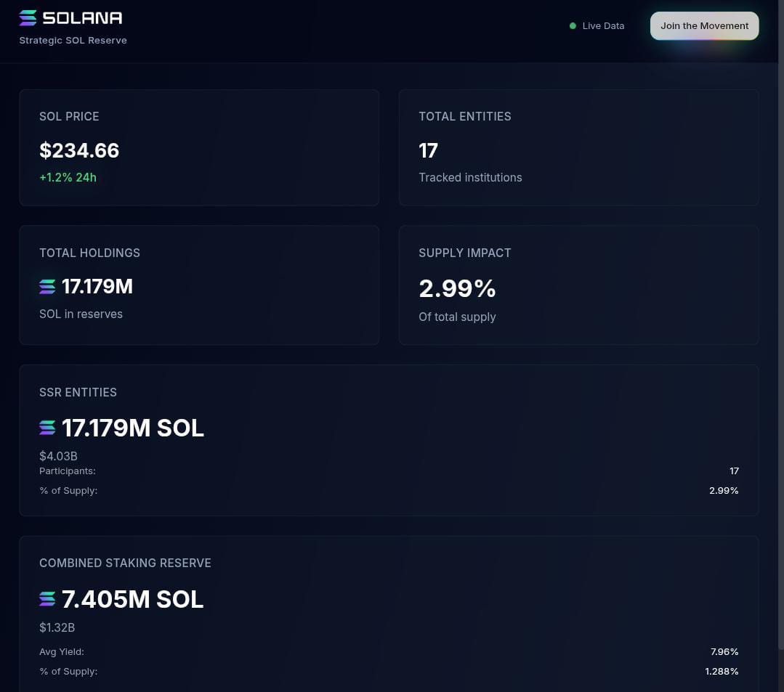Click the 2.99% value in SSR Entities row
This screenshot has height=692, width=784.
[x=724, y=491]
